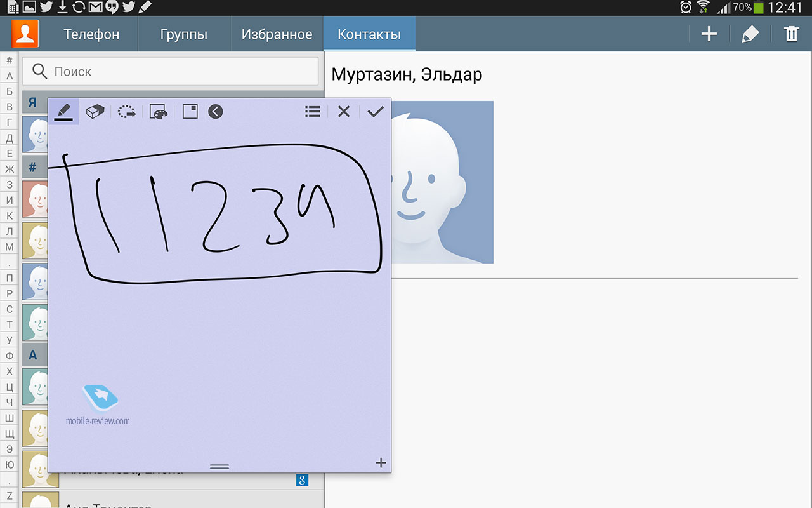Open the download notification in status bar

coord(62,8)
